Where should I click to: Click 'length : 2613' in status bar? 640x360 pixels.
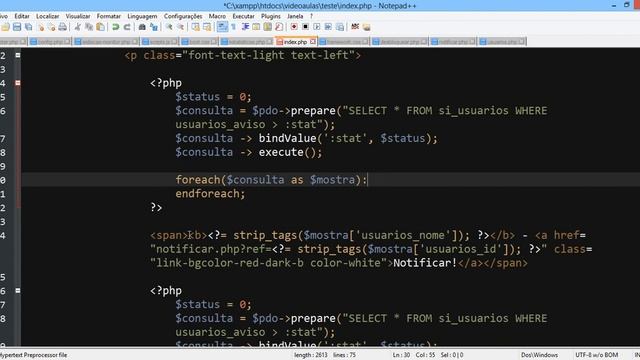tap(311, 355)
